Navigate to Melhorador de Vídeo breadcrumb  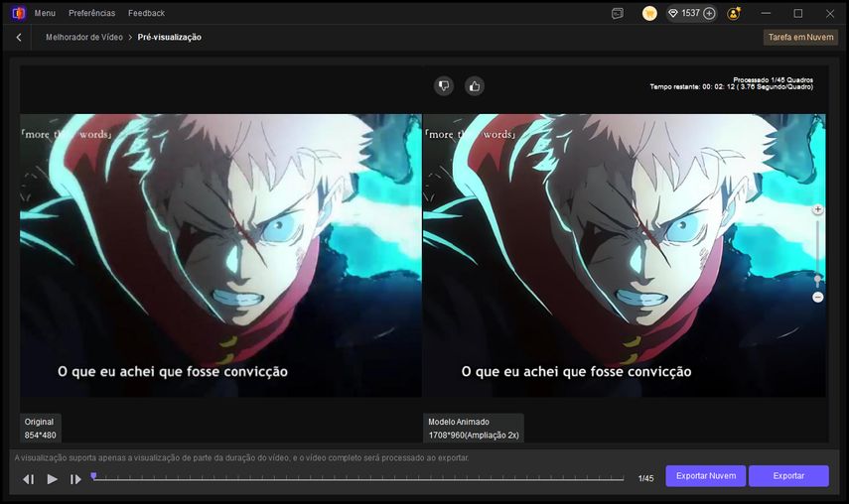tap(84, 38)
